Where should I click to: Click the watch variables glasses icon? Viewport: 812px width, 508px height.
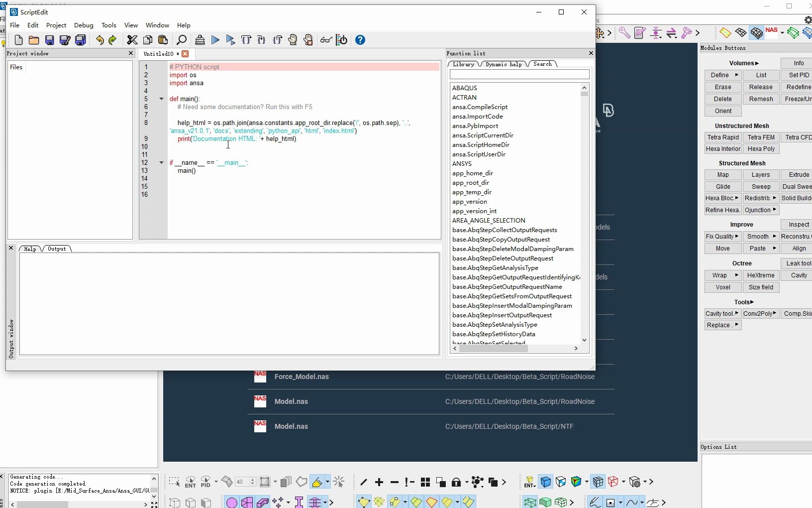[326, 40]
